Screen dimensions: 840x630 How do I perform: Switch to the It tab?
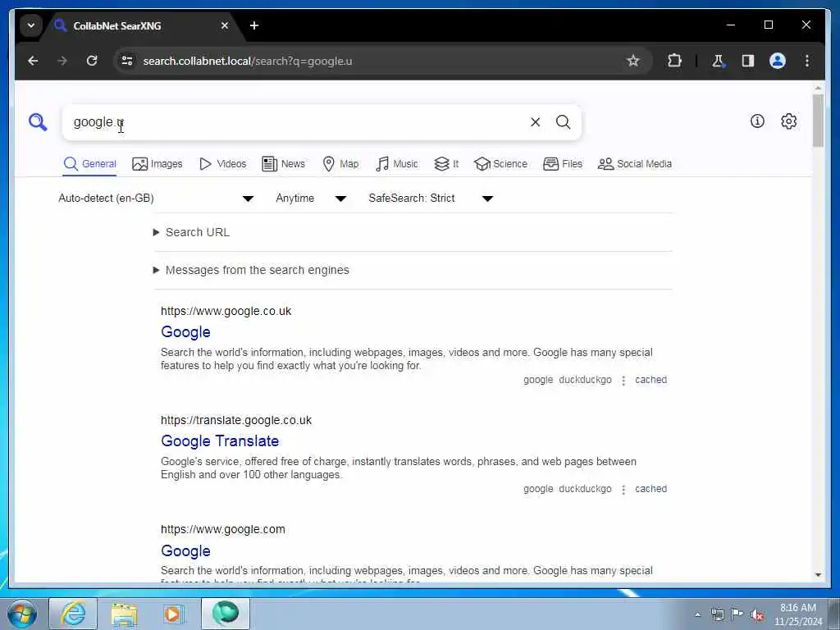(x=446, y=164)
